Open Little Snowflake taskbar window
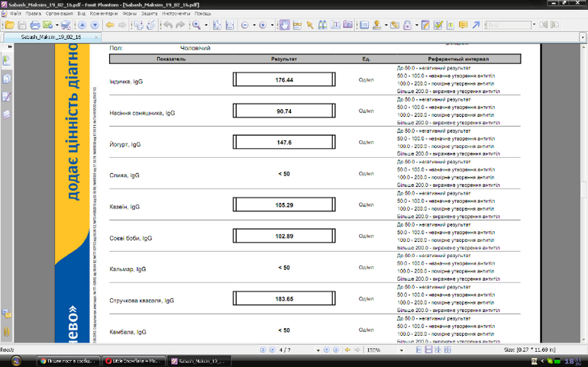588x367 pixels. [x=134, y=361]
